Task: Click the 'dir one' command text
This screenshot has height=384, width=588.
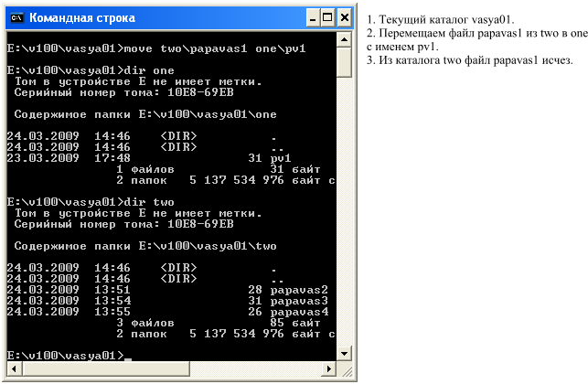Action: (x=149, y=70)
